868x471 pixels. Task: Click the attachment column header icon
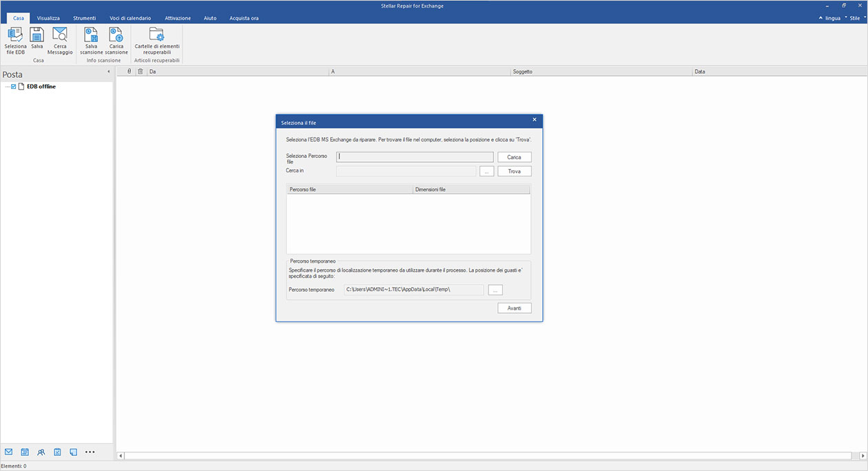click(129, 71)
